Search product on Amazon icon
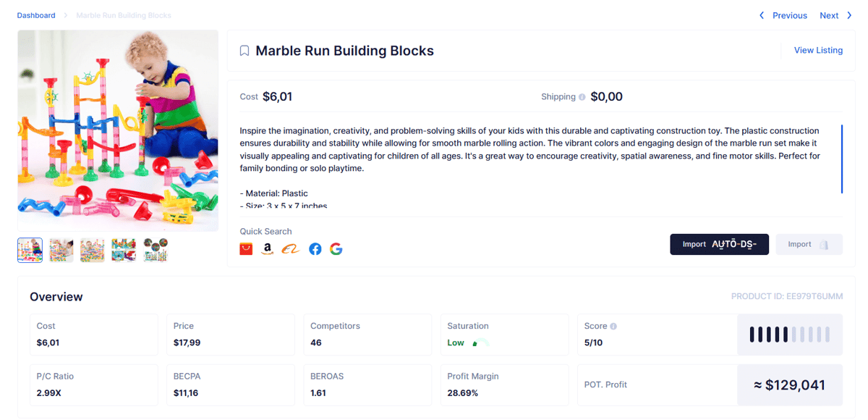This screenshot has height=420, width=868. point(268,249)
